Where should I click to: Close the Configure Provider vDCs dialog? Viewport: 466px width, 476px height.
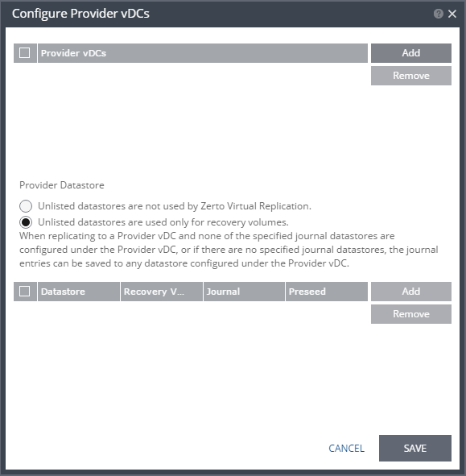[x=452, y=14]
